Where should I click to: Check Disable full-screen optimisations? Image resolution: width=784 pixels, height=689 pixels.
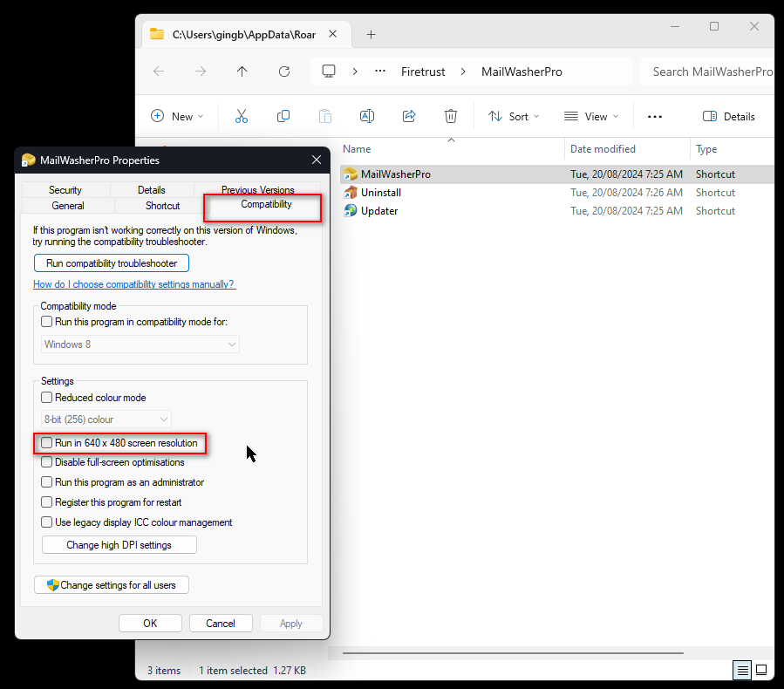[46, 462]
